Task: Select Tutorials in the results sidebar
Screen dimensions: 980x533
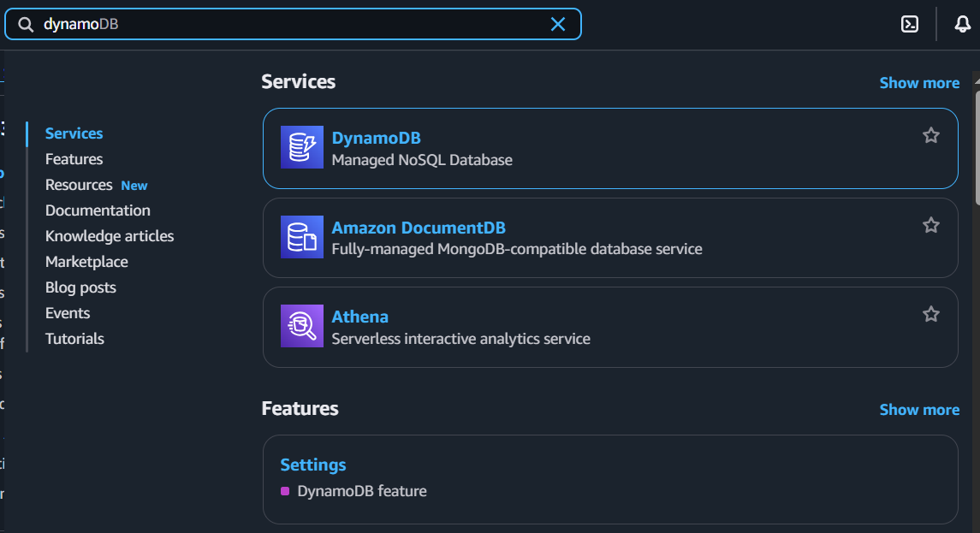Action: point(74,339)
